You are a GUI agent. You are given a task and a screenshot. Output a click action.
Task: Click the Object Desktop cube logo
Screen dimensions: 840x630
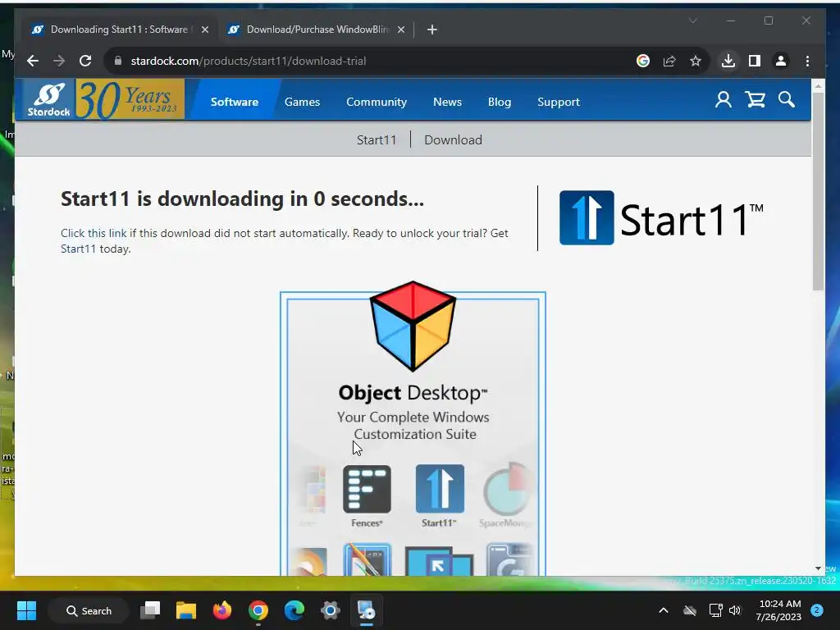[x=413, y=326]
